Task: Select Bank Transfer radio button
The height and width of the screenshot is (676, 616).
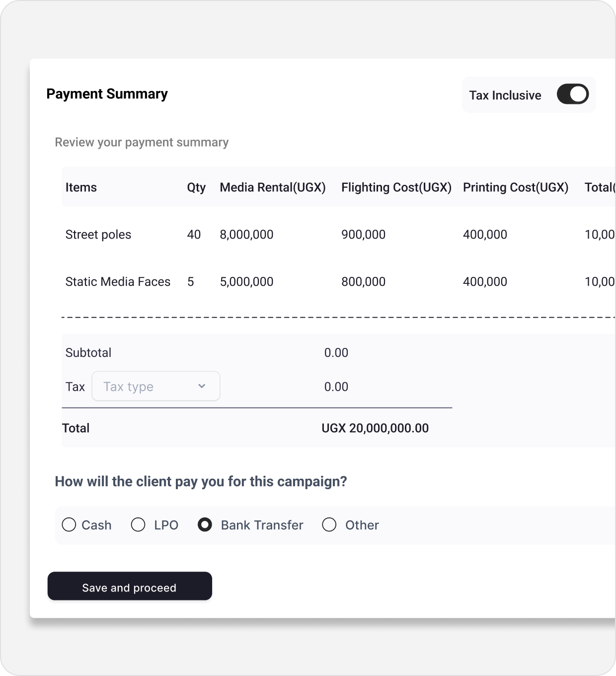Action: [205, 525]
